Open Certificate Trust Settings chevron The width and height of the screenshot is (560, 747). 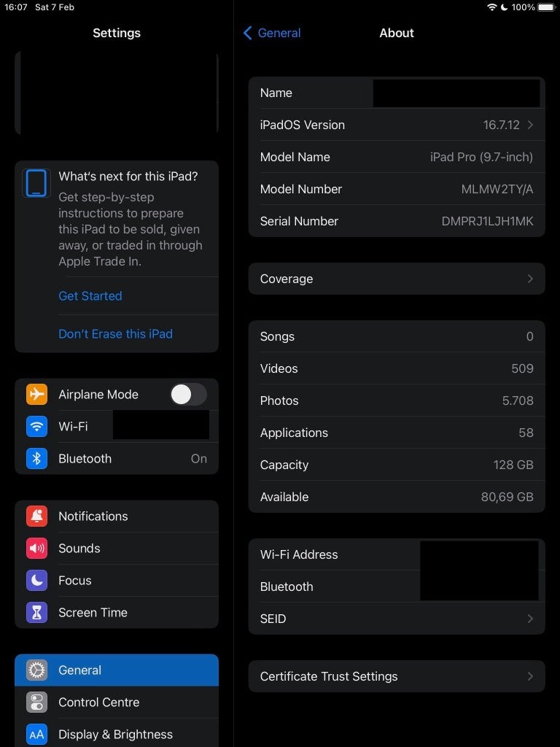tap(530, 676)
